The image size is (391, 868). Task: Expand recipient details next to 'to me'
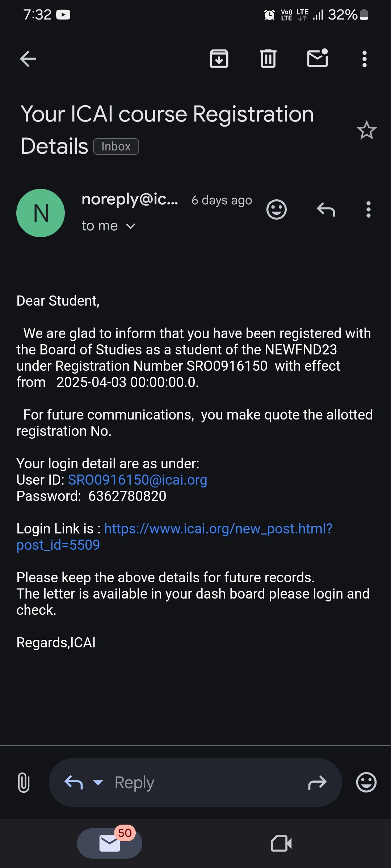point(131,226)
